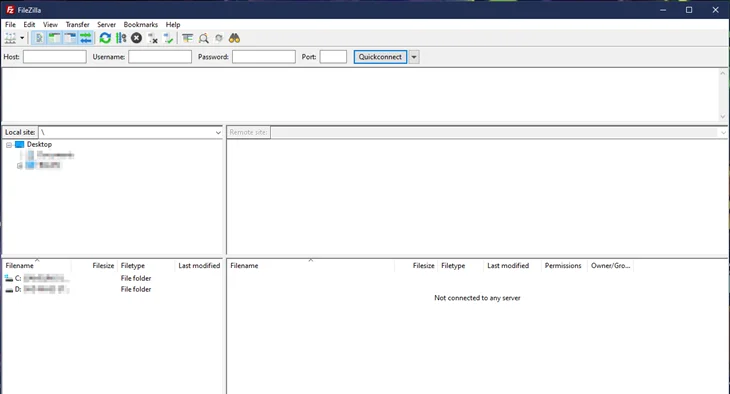
Task: Cancel the current operation
Action: click(136, 38)
